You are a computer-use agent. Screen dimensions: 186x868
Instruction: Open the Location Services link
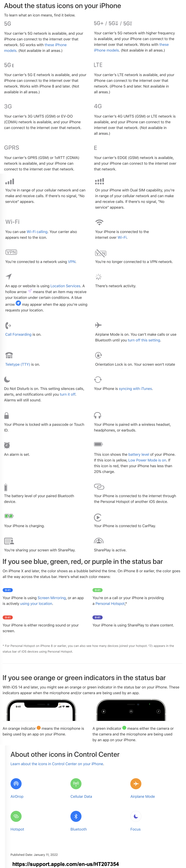tap(65, 286)
